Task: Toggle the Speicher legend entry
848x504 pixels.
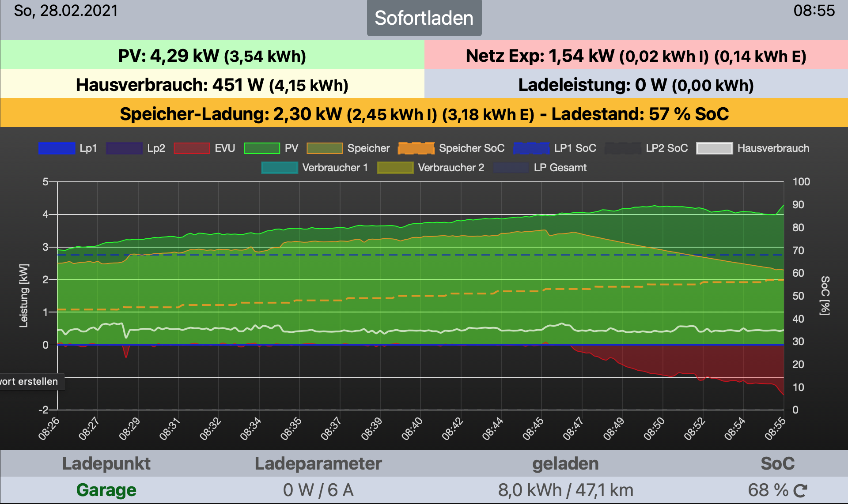Action: [325, 148]
